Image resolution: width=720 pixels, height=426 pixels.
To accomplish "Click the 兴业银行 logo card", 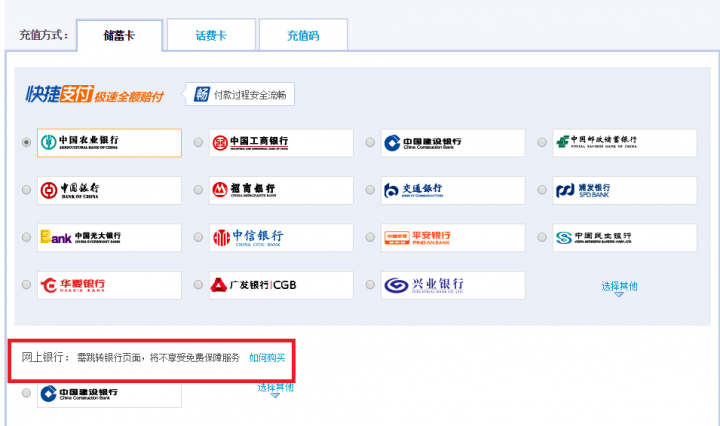I will [x=453, y=285].
